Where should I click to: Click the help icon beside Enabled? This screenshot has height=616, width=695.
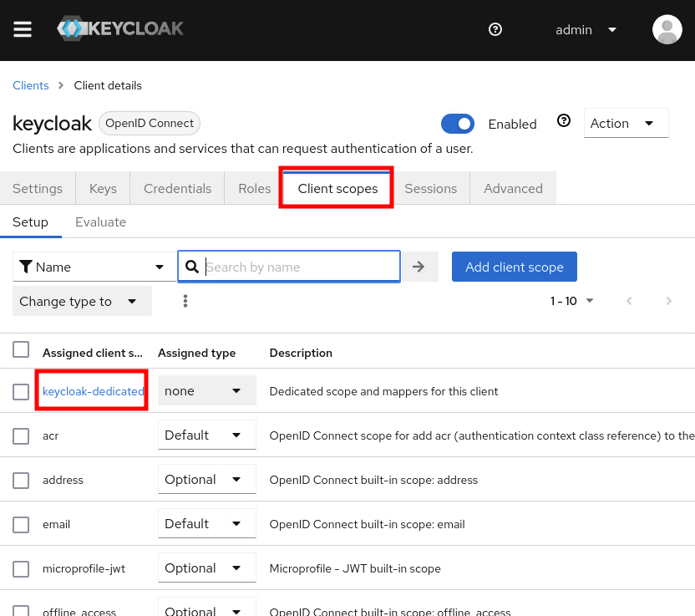tap(563, 120)
